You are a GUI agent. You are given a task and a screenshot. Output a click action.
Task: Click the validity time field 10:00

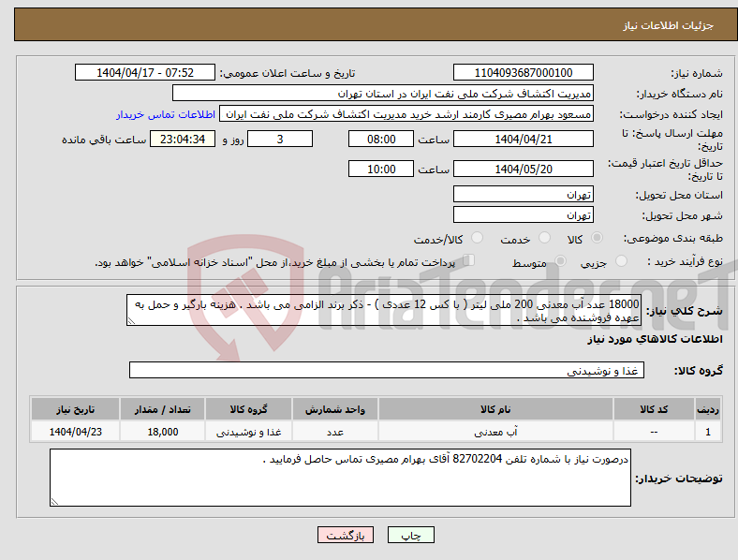[381, 169]
